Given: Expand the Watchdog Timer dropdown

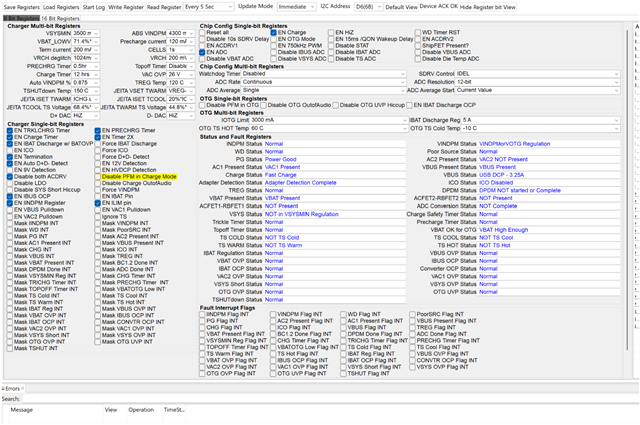Looking at the screenshot, I should [x=324, y=74].
